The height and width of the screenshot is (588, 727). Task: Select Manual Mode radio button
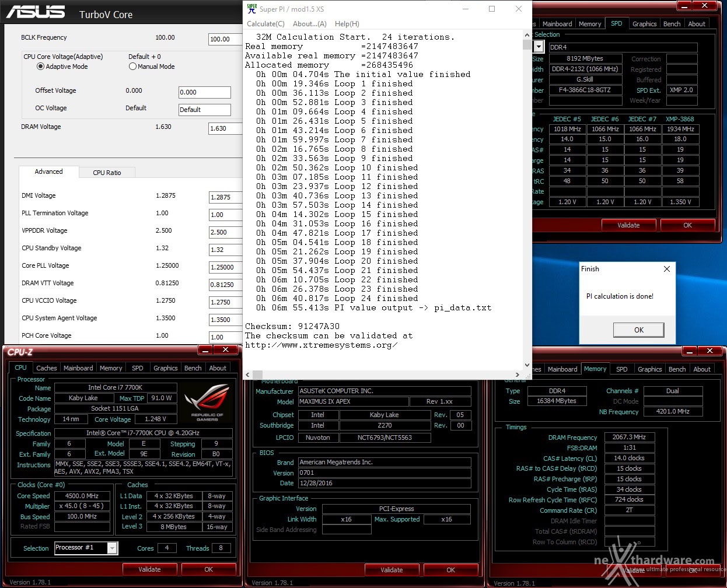pyautogui.click(x=132, y=66)
